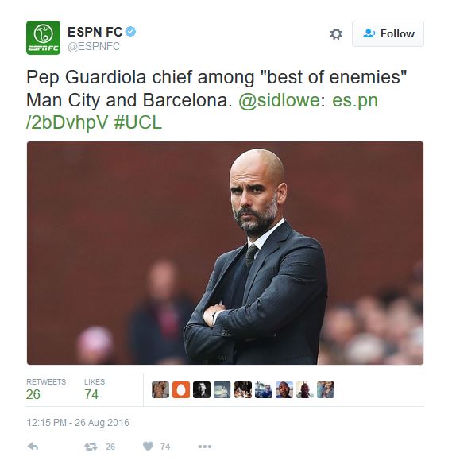452x476 pixels.
Task: Click the ESPN FC display name
Action: (95, 32)
